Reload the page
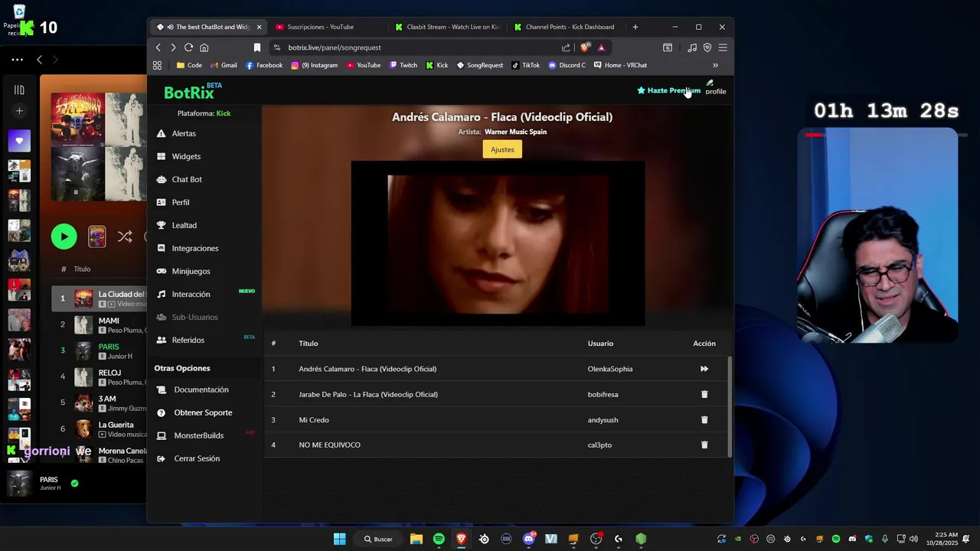Viewport: 980px width, 551px height. tap(188, 47)
